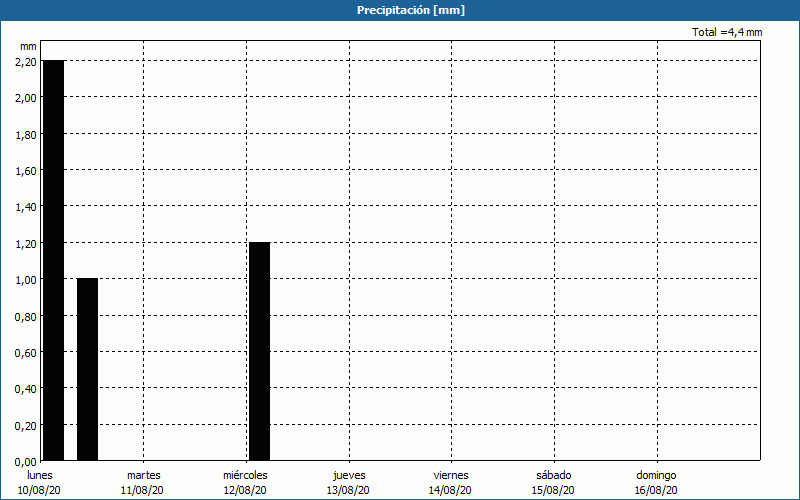Click the 'lunes' day label

[40, 475]
